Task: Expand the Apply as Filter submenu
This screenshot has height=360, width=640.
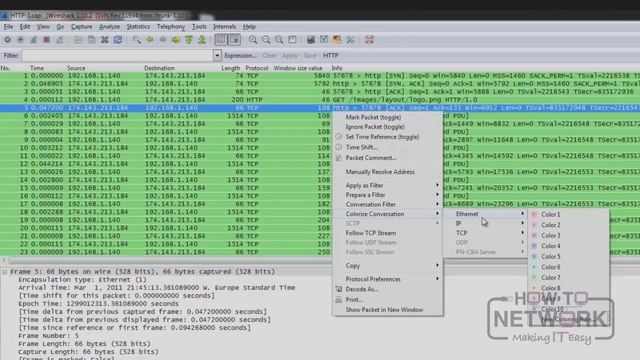Action: tap(388, 185)
